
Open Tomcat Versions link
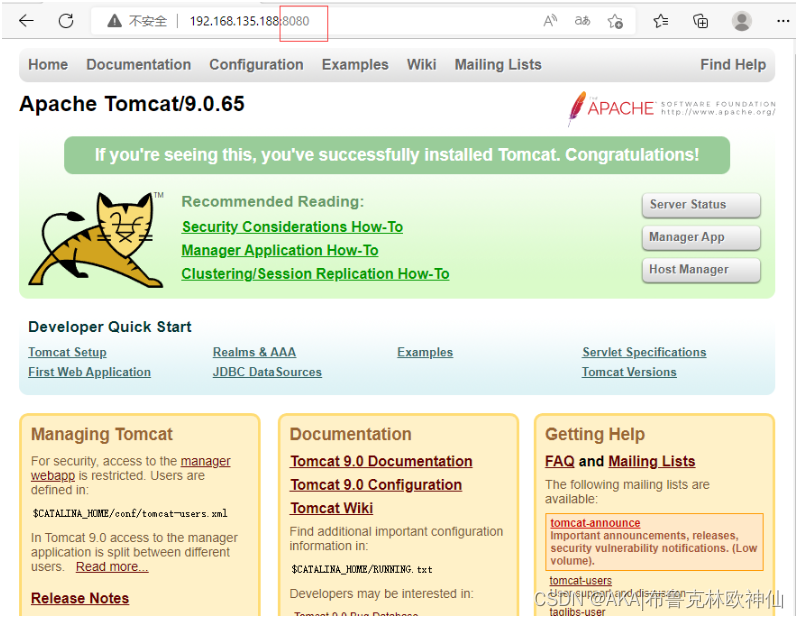click(629, 372)
